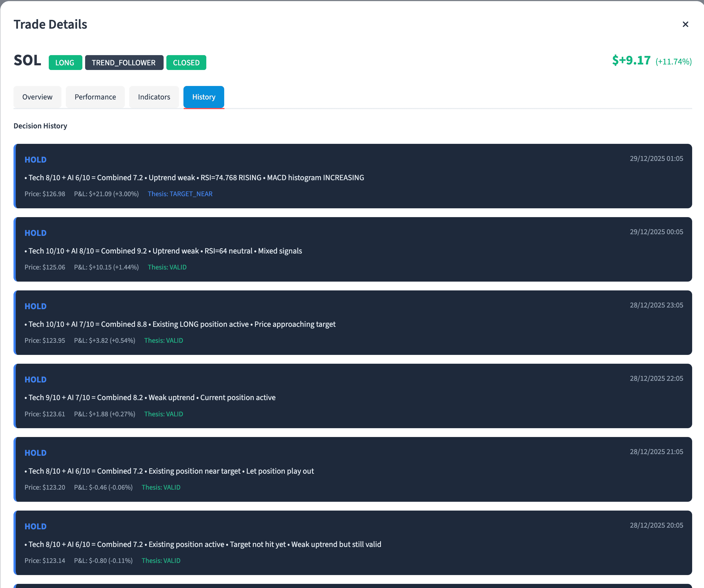Click the HOLD label dated 28/12/2025 22:05
The height and width of the screenshot is (588, 704).
coord(36,380)
